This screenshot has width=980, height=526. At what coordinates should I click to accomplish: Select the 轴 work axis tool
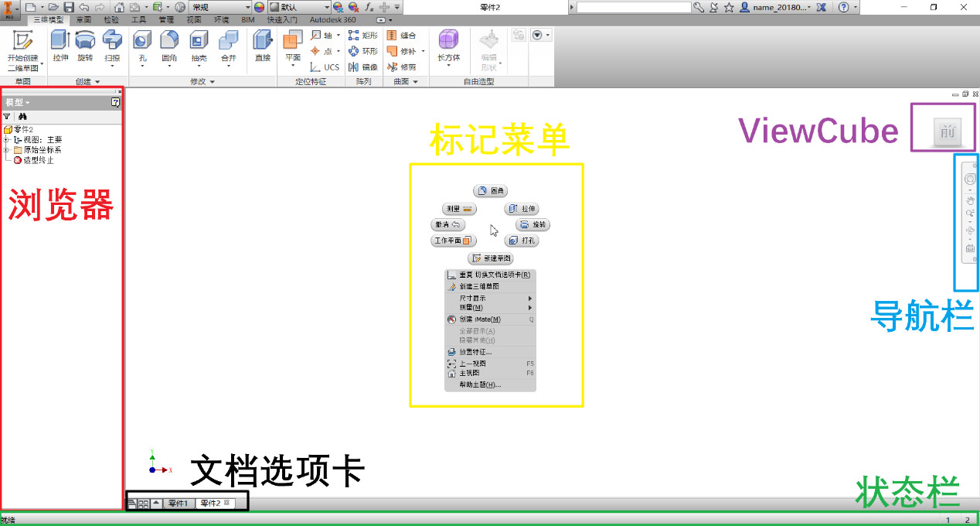[x=323, y=36]
